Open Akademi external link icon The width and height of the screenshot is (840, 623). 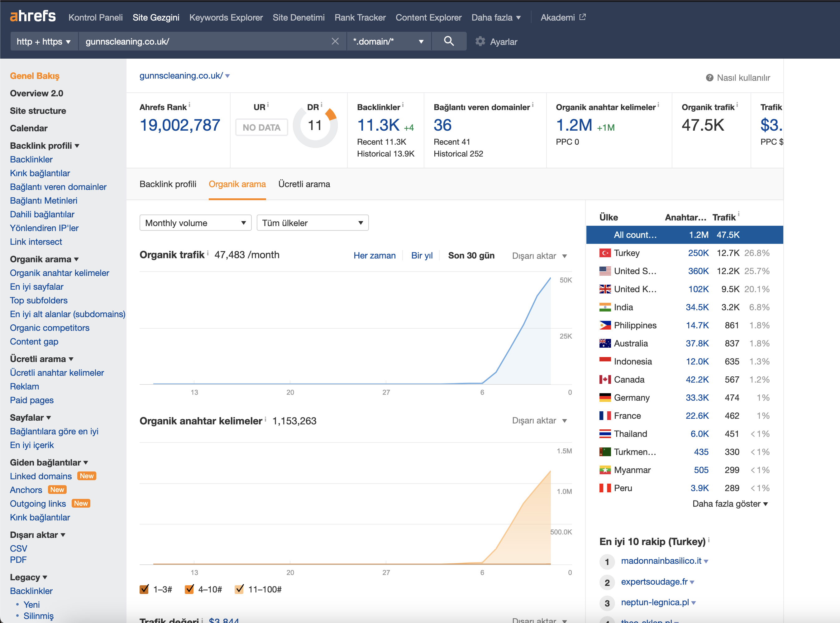(x=583, y=17)
